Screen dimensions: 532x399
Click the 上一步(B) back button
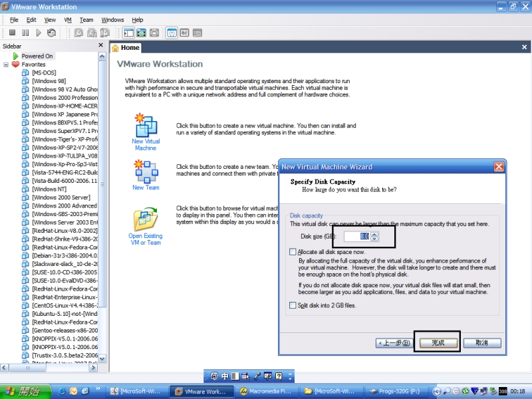pos(394,343)
